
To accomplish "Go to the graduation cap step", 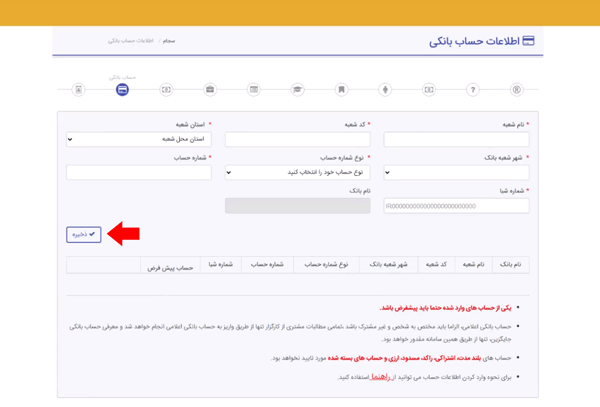I will 298,90.
